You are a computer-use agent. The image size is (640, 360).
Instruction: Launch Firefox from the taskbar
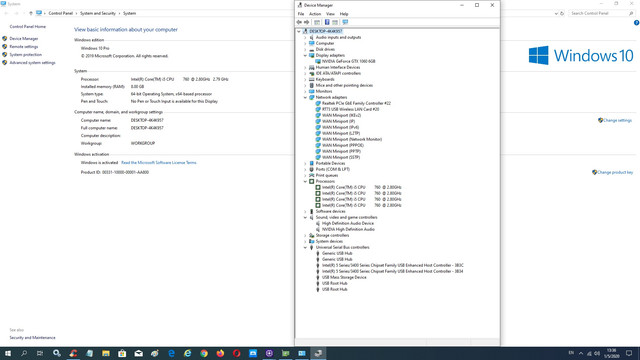pos(220,353)
